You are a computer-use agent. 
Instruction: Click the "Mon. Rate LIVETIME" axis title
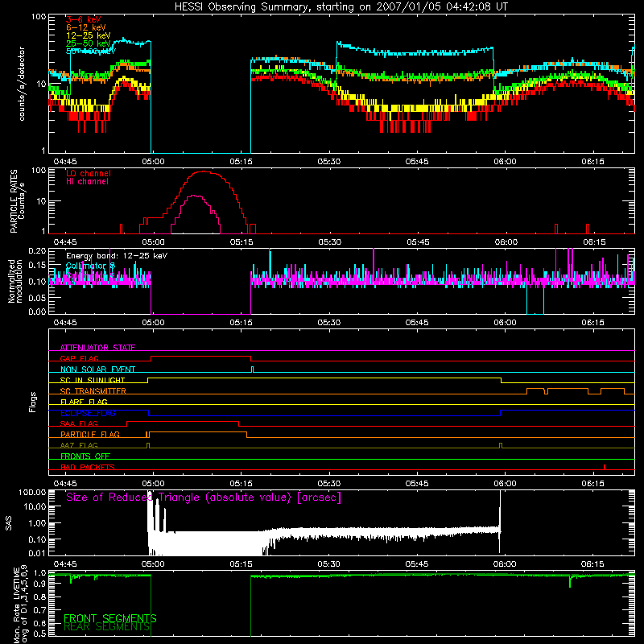pyautogui.click(x=16, y=605)
